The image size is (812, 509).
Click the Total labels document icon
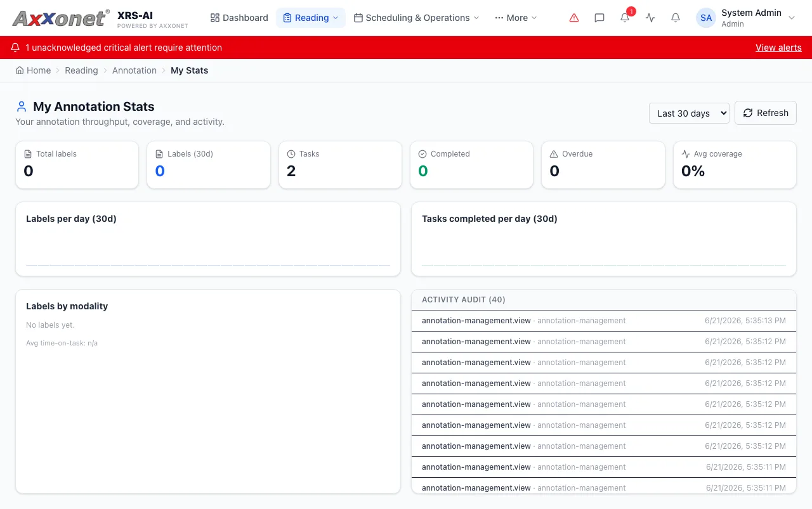(28, 154)
